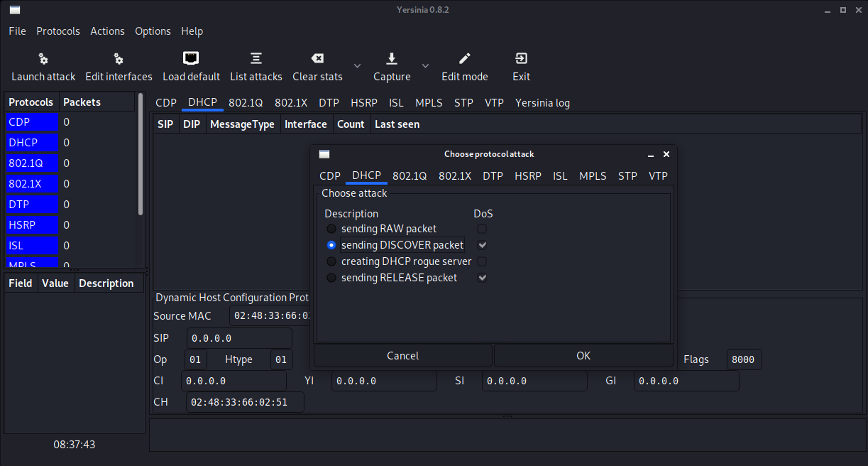Open the List attacks tool

point(256,66)
